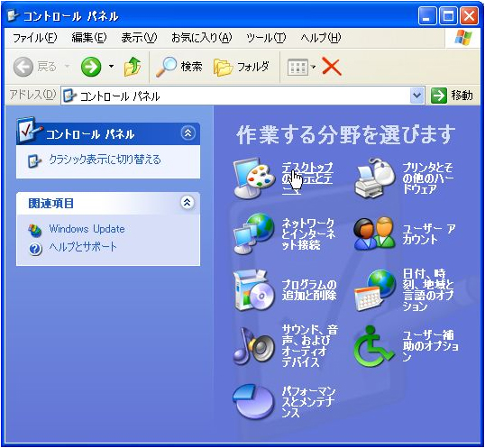The image size is (485, 448).
Task: Click the green forward arrow button
Action: (x=91, y=67)
